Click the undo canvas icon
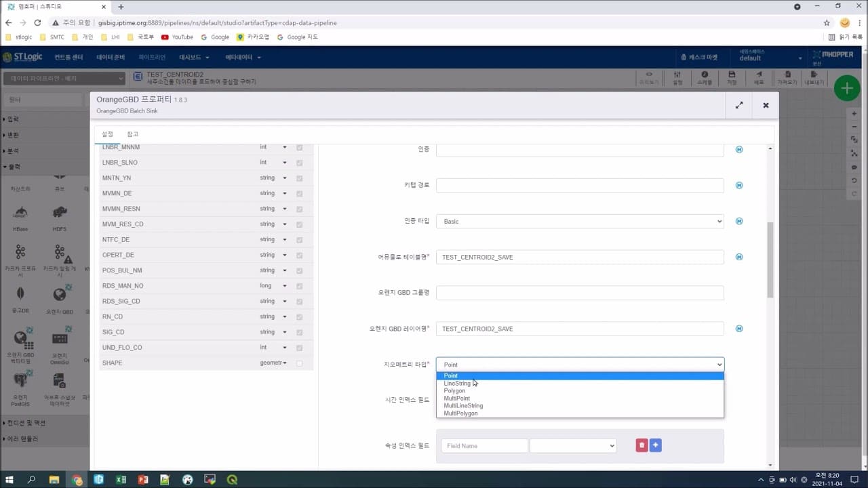 [x=854, y=180]
